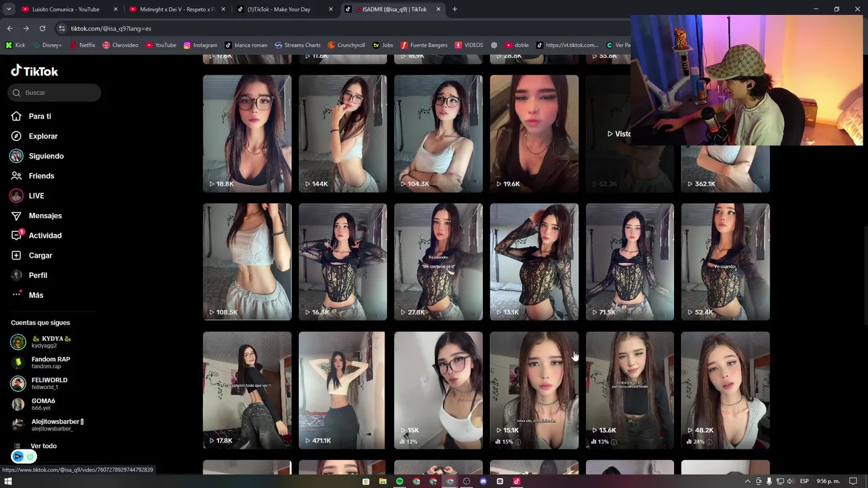Image resolution: width=868 pixels, height=488 pixels.
Task: Open the video with 18.8K views
Action: pos(247,134)
